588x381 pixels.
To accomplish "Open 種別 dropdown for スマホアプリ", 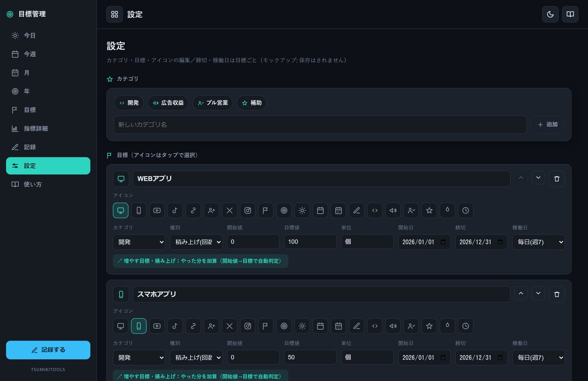I will [196, 357].
